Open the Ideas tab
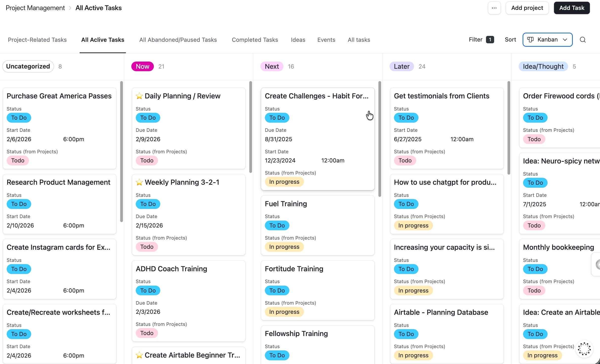Viewport: 600px width, 364px height. click(298, 40)
